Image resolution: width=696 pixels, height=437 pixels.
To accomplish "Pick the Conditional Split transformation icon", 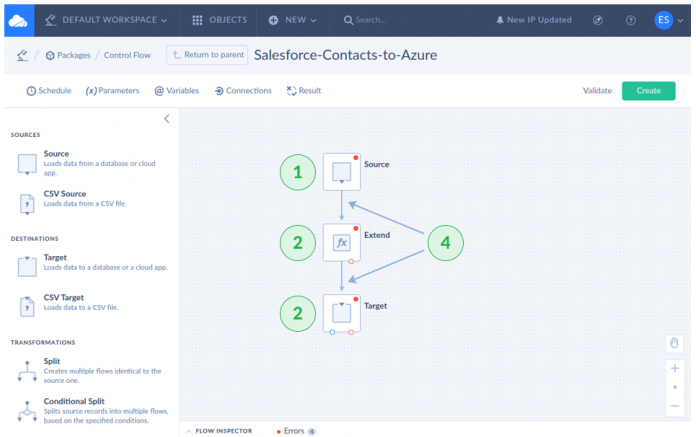I will (x=24, y=409).
